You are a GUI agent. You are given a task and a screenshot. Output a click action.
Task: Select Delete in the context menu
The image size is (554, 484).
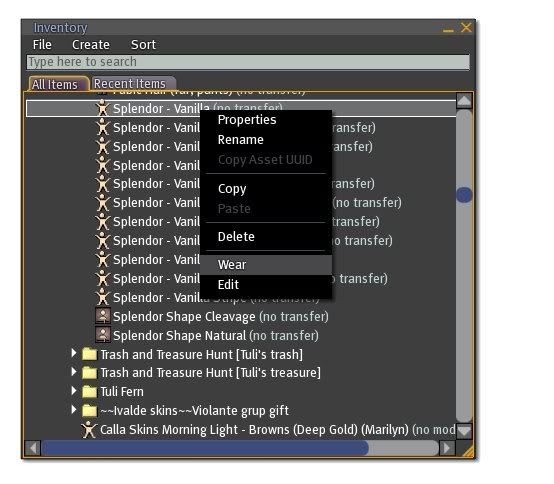[x=236, y=236]
